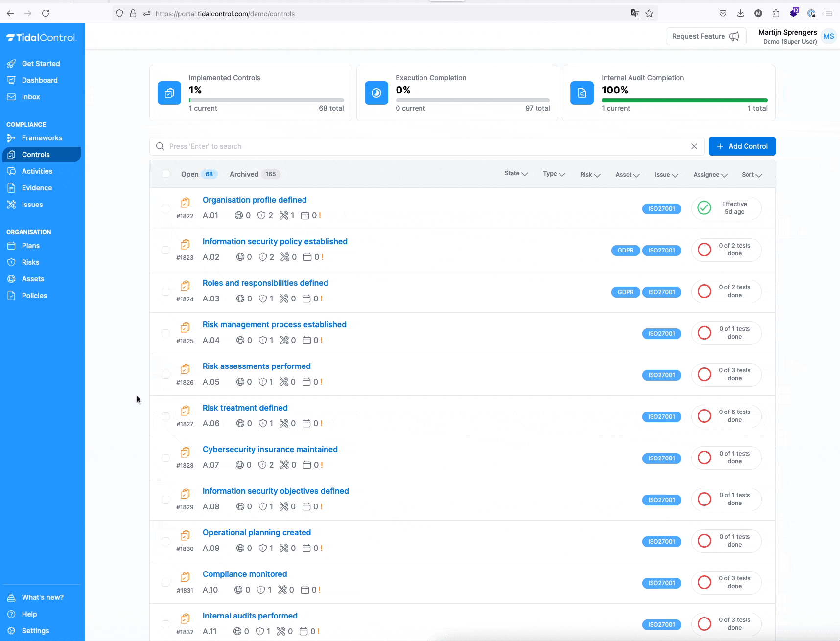Select checkbox for Organisation profile defined
Screen dimensions: 840x641
tap(165, 208)
